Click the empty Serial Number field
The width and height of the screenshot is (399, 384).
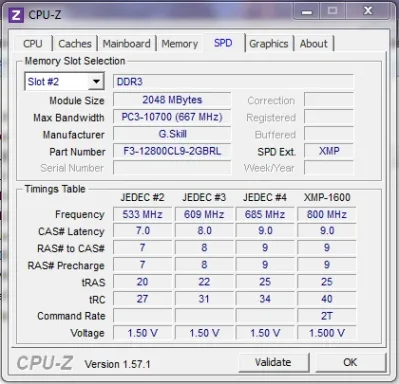tap(172, 168)
